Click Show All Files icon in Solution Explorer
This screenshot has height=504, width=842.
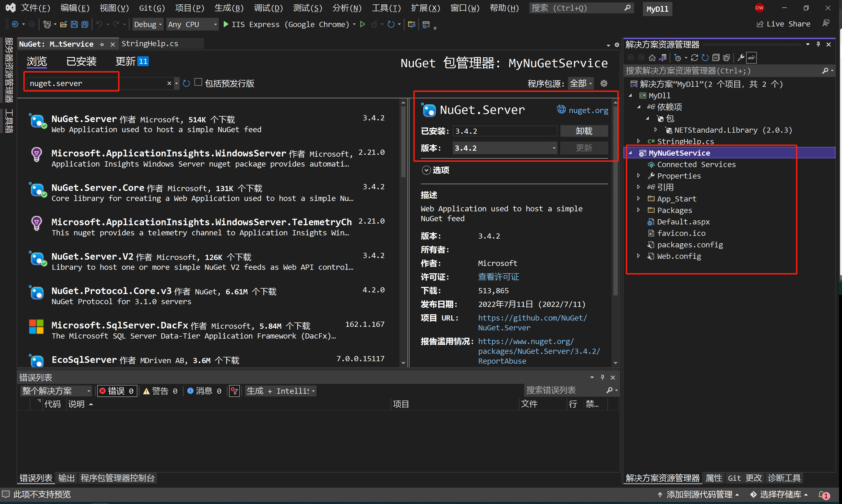pos(726,58)
